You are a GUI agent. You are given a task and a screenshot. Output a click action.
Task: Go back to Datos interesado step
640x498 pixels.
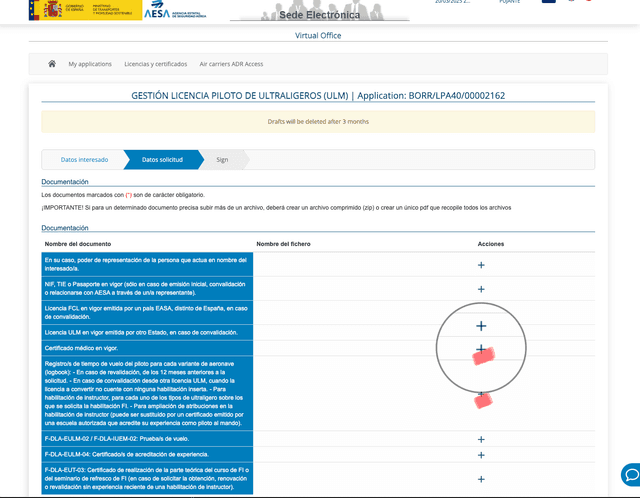tap(84, 160)
